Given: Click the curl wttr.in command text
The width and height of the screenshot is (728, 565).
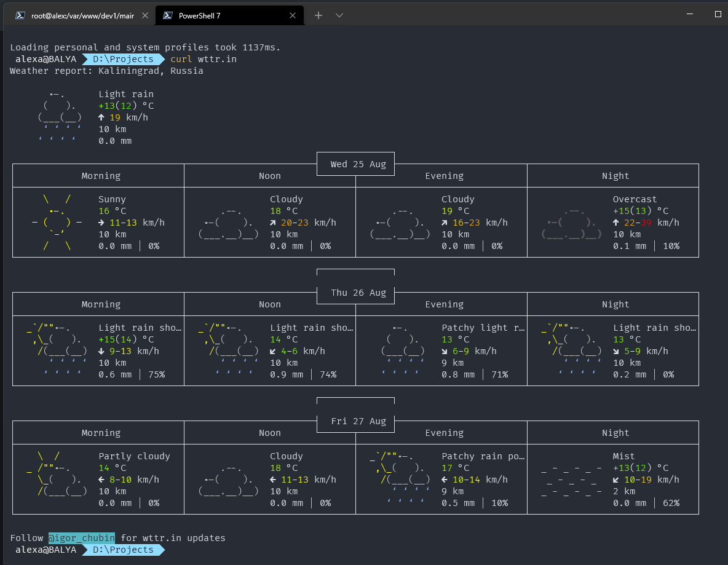Looking at the screenshot, I should pyautogui.click(x=203, y=59).
